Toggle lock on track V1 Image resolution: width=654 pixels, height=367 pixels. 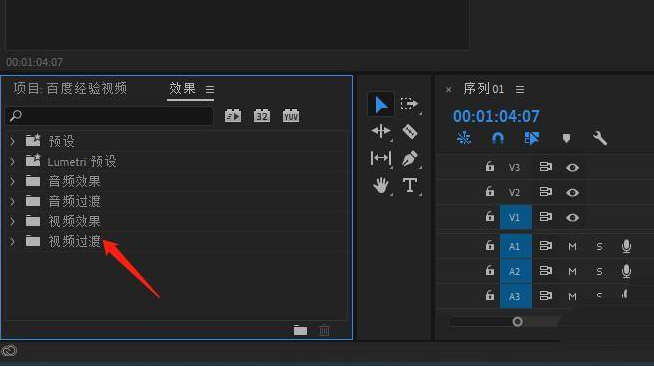(490, 216)
